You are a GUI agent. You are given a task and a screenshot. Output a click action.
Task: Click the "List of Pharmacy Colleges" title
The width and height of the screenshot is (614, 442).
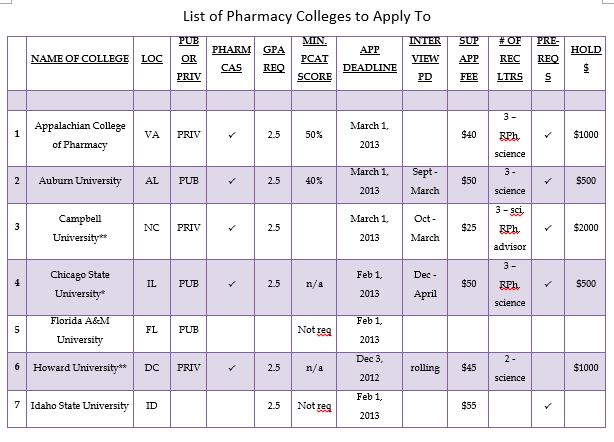(305, 16)
